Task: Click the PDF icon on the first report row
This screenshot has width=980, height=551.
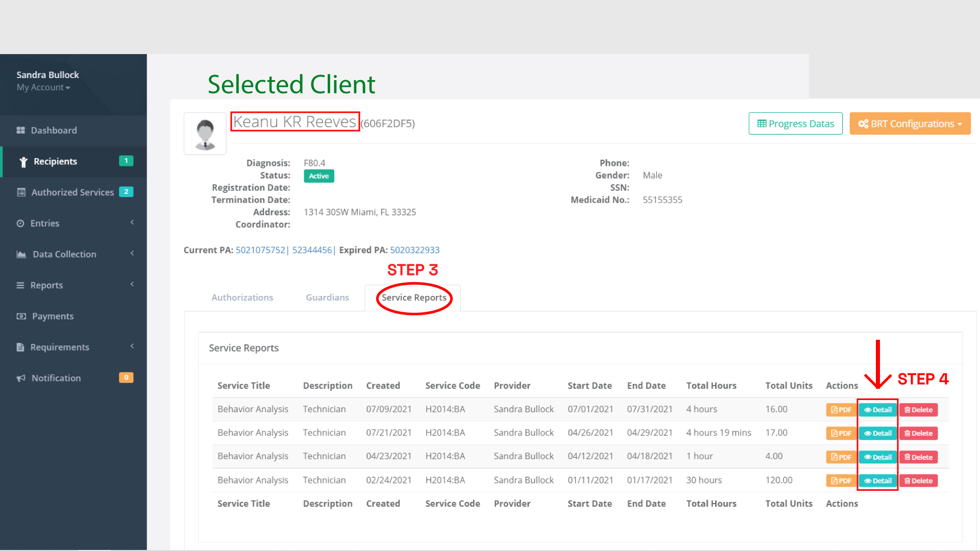Action: click(x=840, y=409)
